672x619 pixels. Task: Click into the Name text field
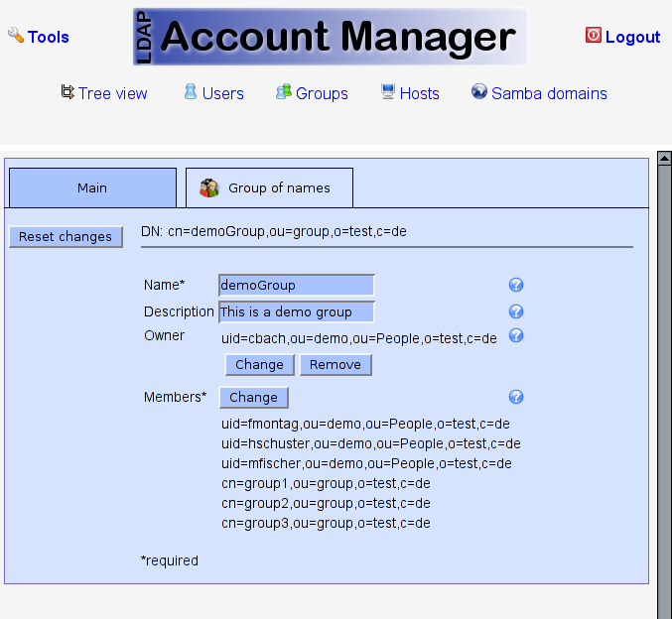(297, 286)
